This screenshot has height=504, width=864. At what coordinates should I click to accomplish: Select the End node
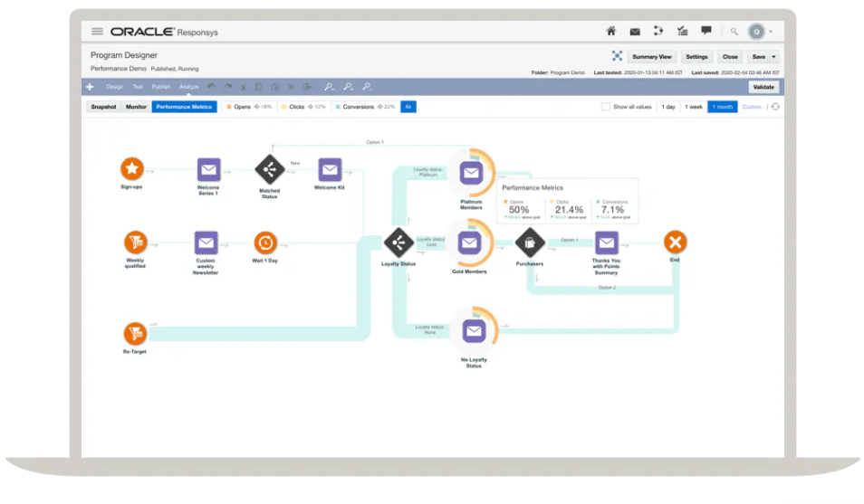(675, 242)
